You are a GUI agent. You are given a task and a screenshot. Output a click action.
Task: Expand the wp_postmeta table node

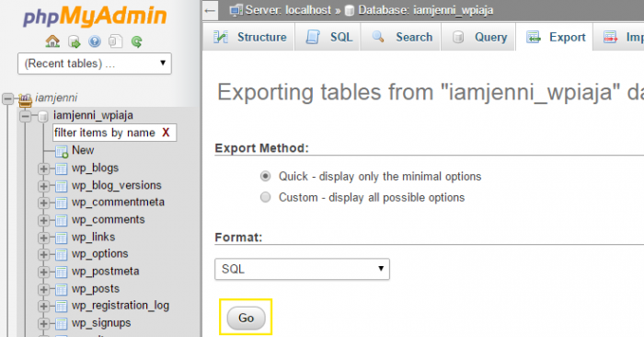(x=43, y=272)
